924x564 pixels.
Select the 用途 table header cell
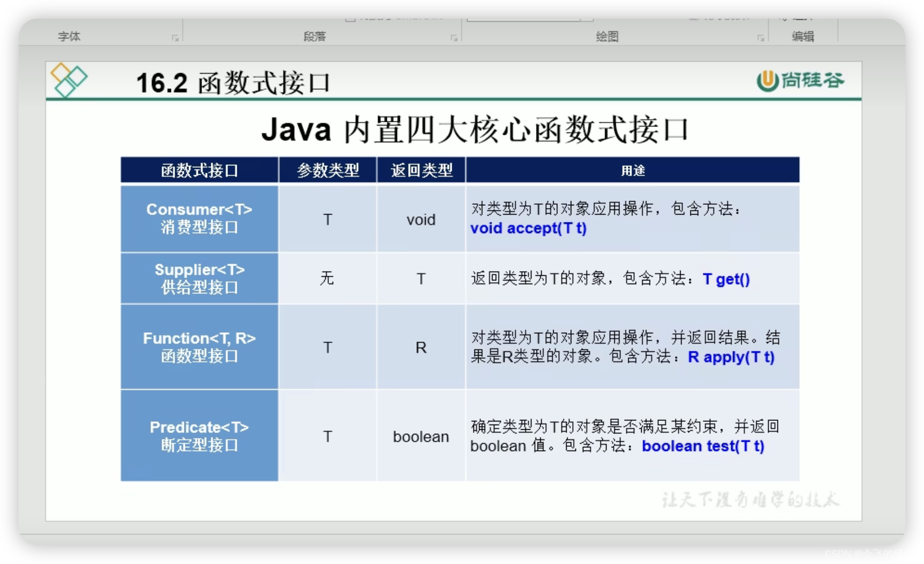point(632,170)
